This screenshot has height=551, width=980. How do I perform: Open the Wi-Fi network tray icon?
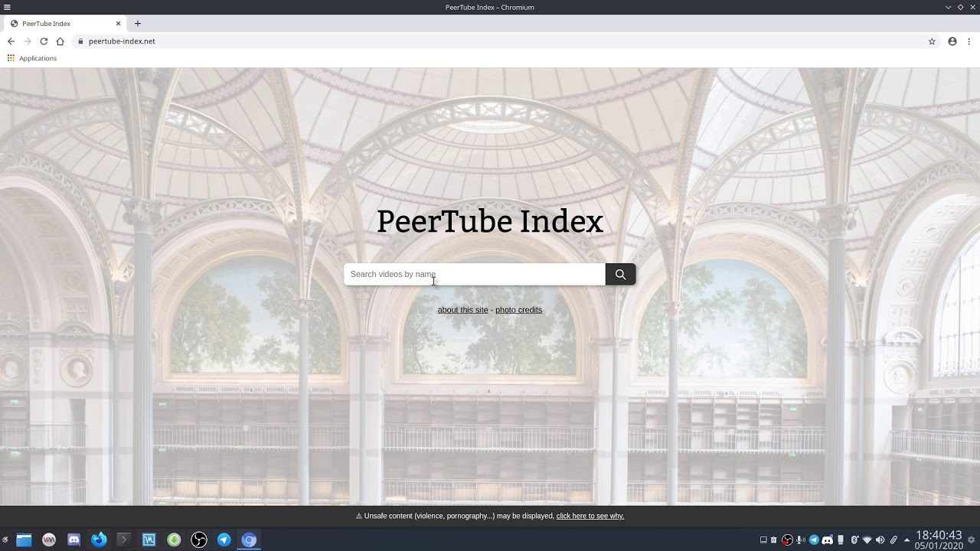[x=867, y=540]
